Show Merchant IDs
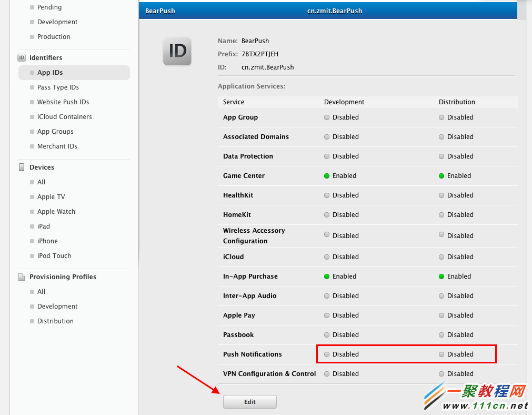The width and height of the screenshot is (532, 415). 57,146
